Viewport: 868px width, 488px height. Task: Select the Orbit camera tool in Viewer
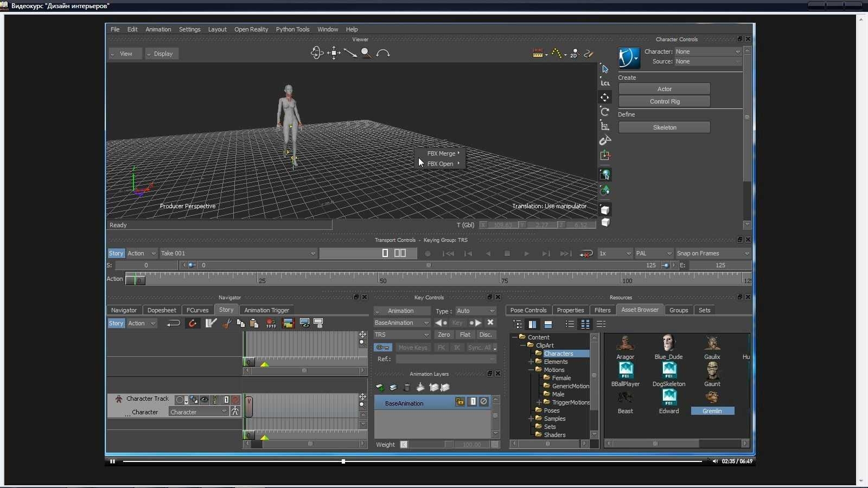[317, 53]
